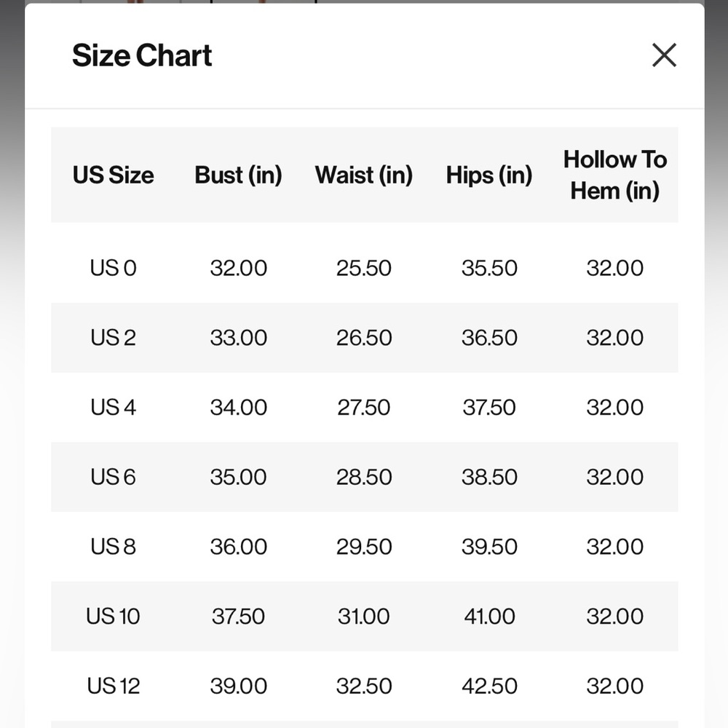Click bust value 34.00 for US 4
The width and height of the screenshot is (728, 728).
point(238,408)
